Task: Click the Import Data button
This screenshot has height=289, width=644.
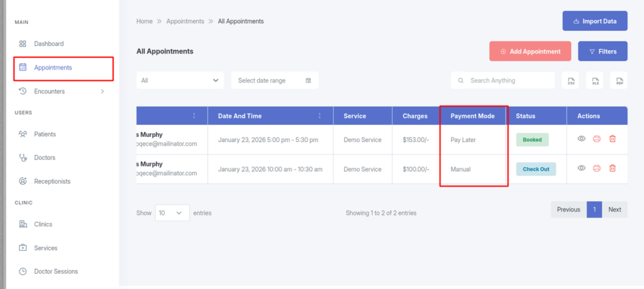Action: 594,21
